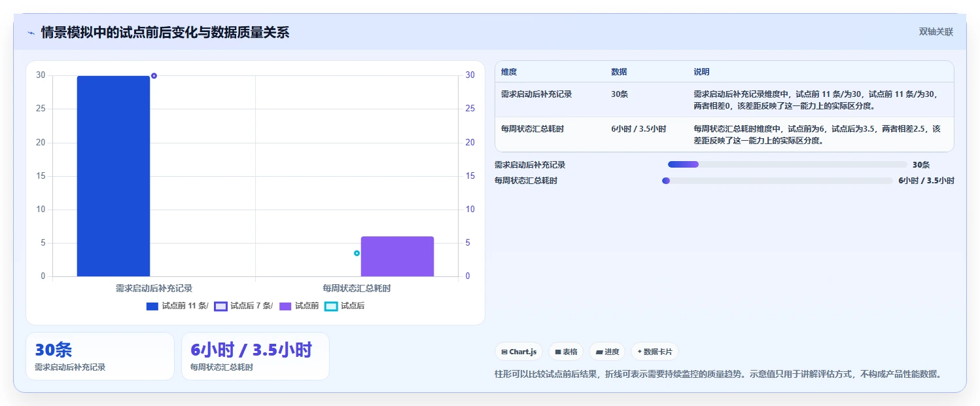
Task: Toggle the 试点后 7 条/ legend item
Action: 243,306
